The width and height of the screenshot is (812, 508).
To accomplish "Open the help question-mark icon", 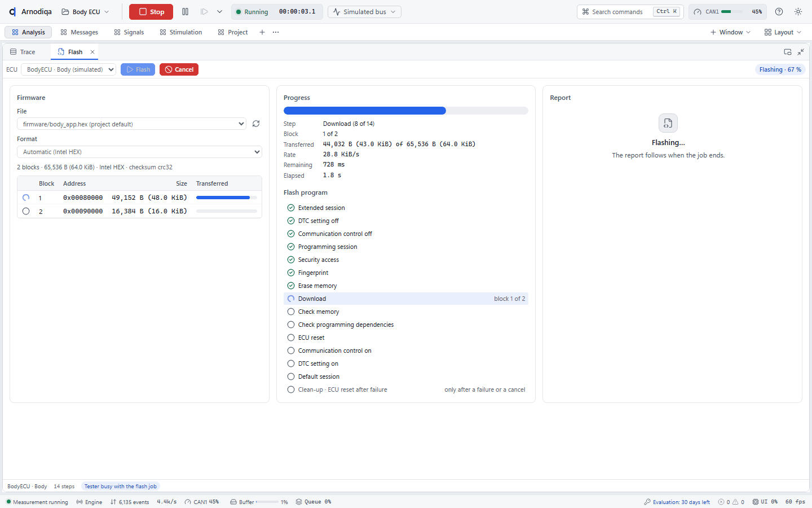I will 779,12.
